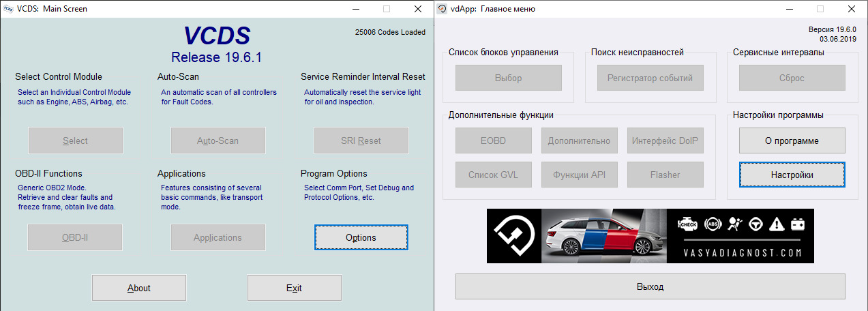Click Выход button in vdApp
The width and height of the screenshot is (868, 311).
click(x=650, y=286)
